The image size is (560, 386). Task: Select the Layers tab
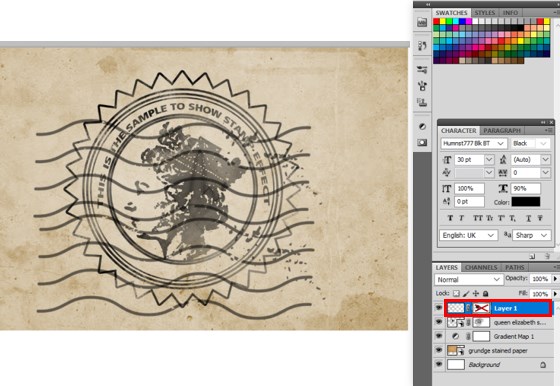(446, 267)
